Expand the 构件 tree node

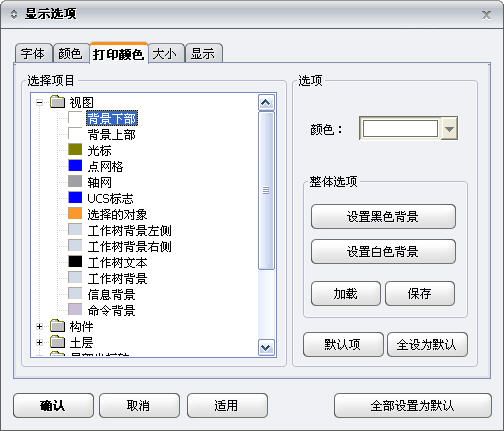click(40, 326)
